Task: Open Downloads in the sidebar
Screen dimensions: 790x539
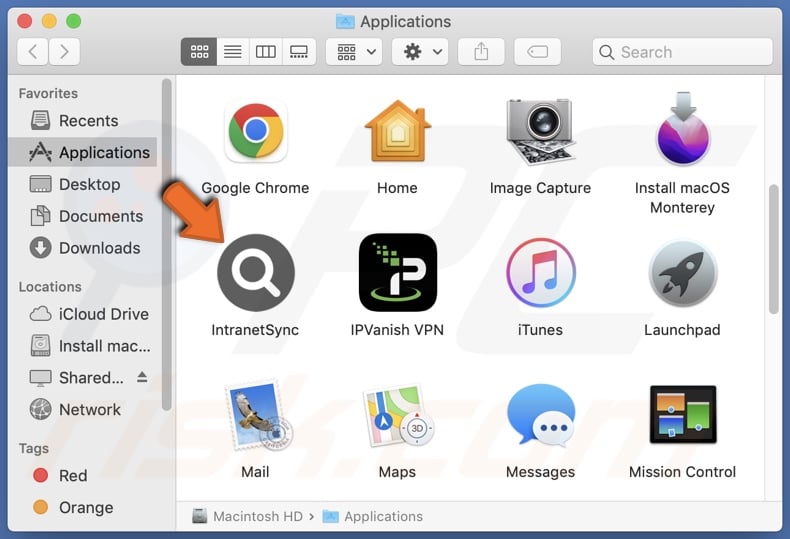Action: 83,248
